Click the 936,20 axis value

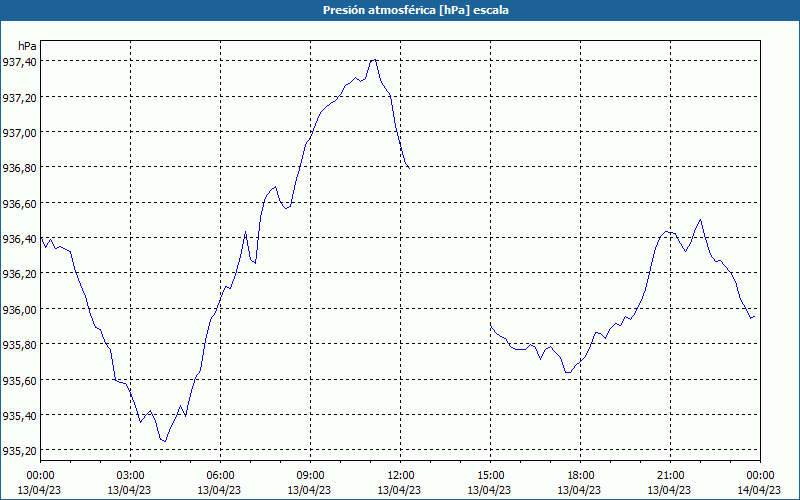[19, 273]
